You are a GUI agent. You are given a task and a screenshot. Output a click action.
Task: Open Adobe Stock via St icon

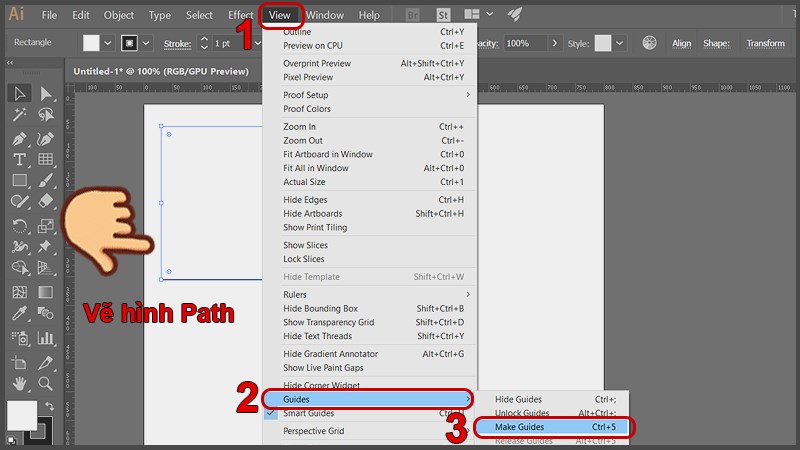coord(443,15)
